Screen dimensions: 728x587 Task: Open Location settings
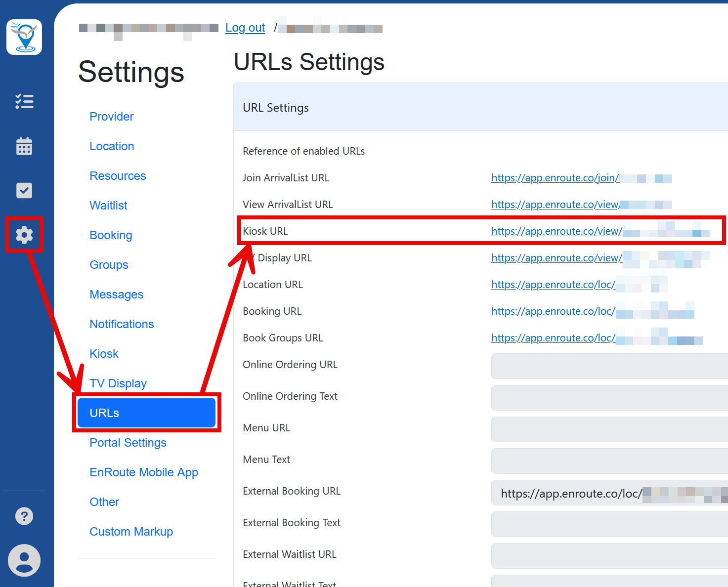[112, 146]
